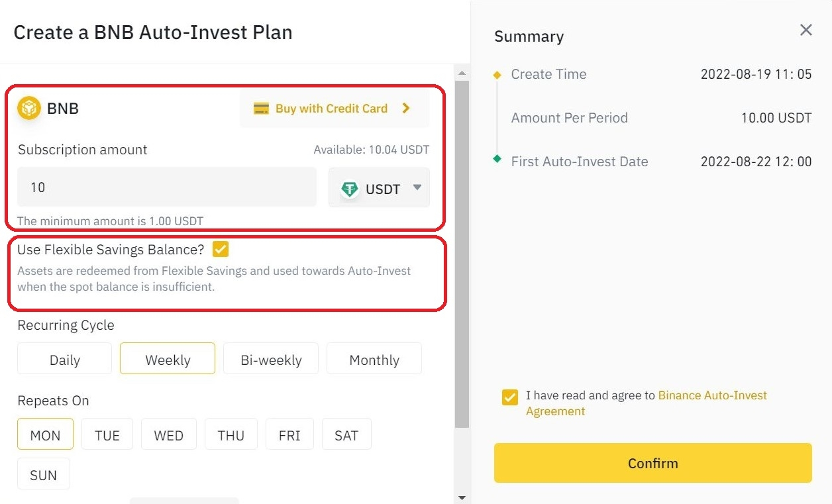Click the Subscription amount input field
Screen dimensions: 832x504
click(166, 187)
